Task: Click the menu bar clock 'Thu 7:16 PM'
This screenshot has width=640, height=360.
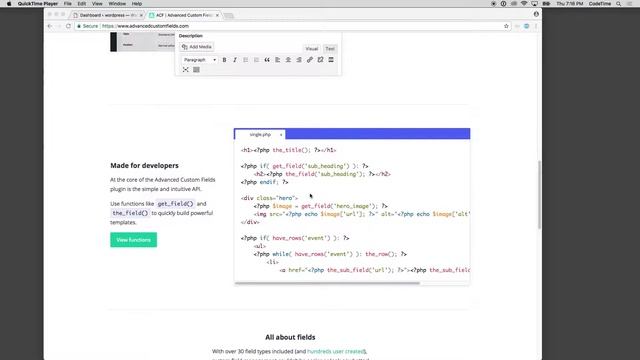Action: pyautogui.click(x=569, y=4)
